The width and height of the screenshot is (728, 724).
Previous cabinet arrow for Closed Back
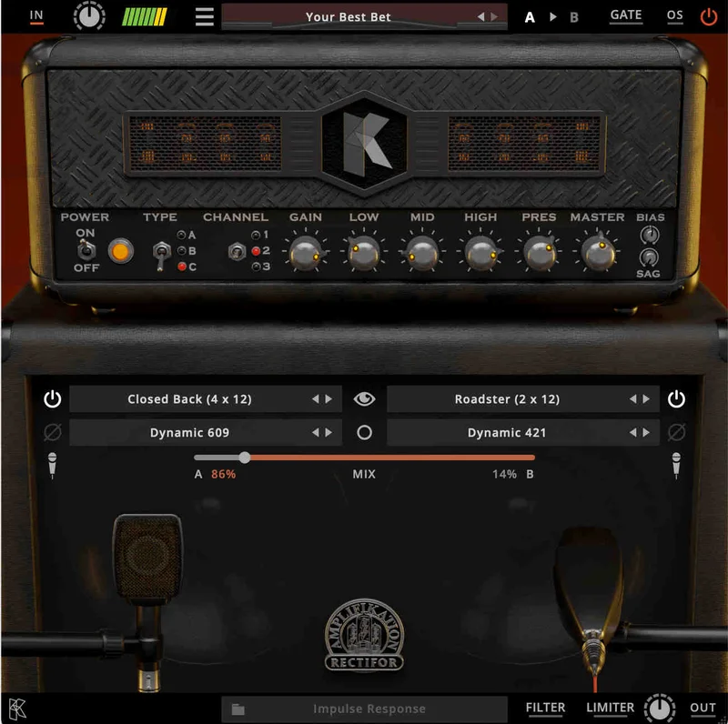point(316,398)
